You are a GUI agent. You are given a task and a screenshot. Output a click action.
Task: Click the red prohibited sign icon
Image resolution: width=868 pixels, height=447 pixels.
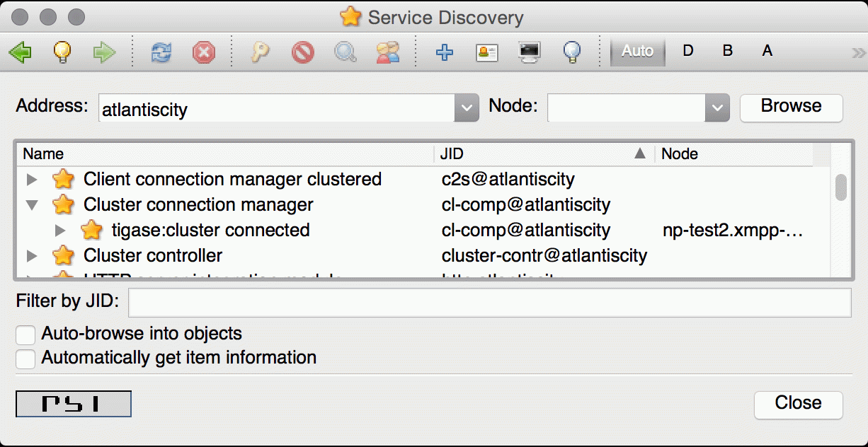pos(303,52)
